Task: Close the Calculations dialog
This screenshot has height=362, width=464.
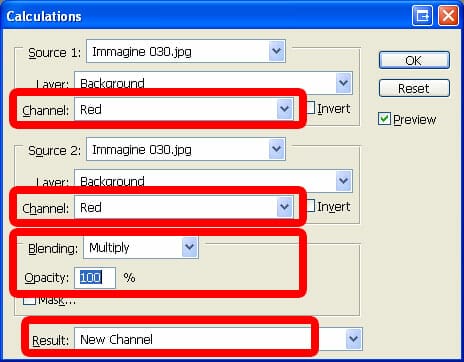Action: pyautogui.click(x=448, y=16)
